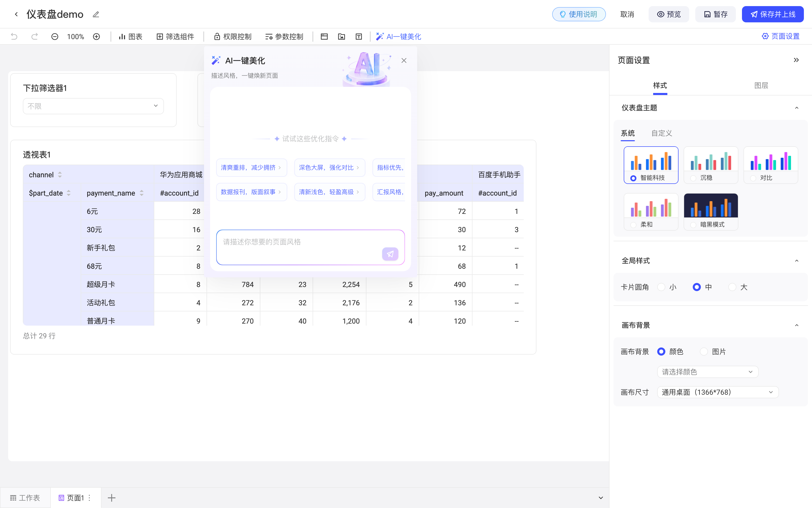Insert a tab container component icon

click(x=324, y=36)
